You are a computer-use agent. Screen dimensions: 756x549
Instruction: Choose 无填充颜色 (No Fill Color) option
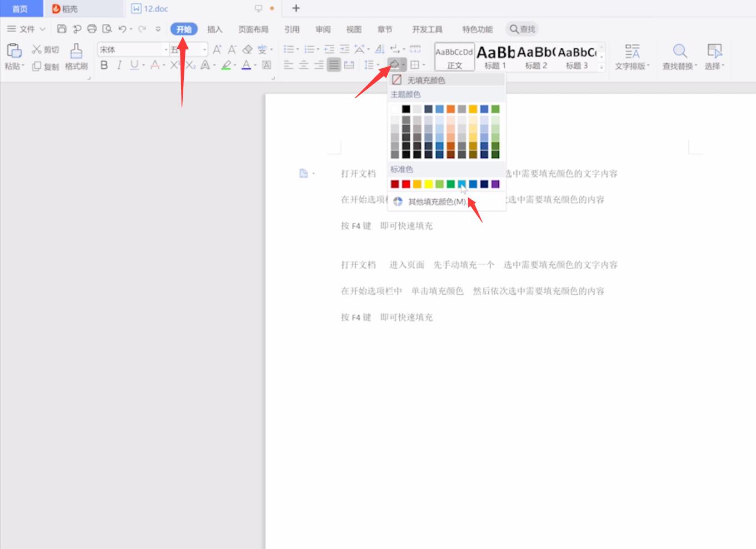[x=447, y=80]
